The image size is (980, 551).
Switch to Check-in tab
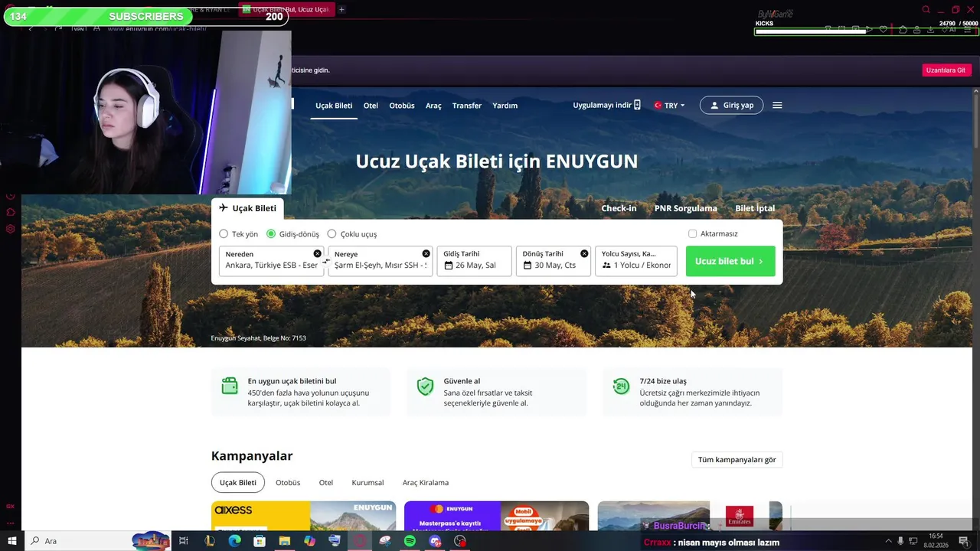[619, 208]
